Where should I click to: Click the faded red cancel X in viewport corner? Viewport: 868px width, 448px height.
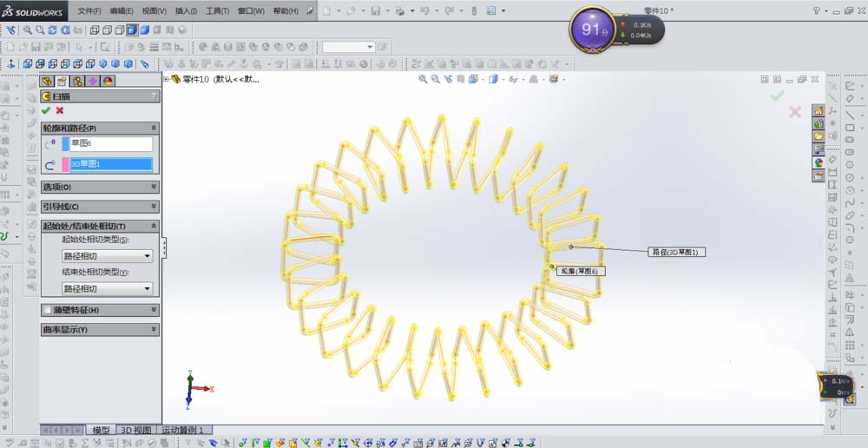click(x=795, y=112)
